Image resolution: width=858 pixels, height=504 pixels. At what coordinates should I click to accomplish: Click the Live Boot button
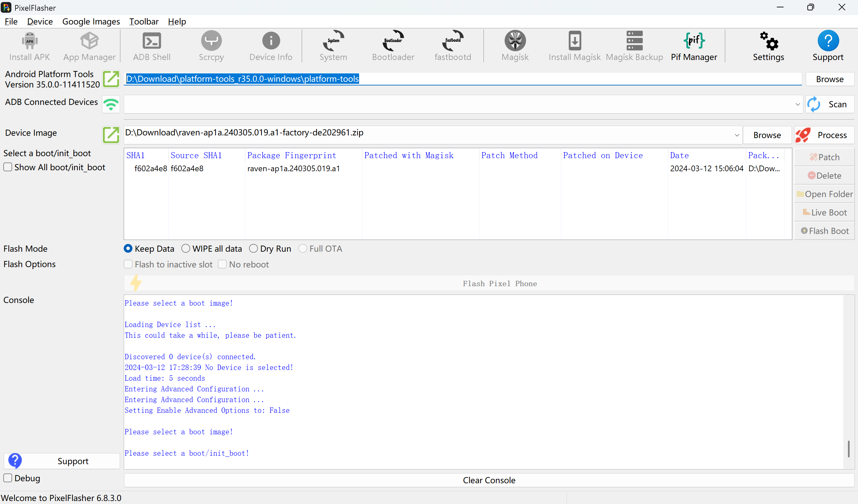(x=824, y=212)
